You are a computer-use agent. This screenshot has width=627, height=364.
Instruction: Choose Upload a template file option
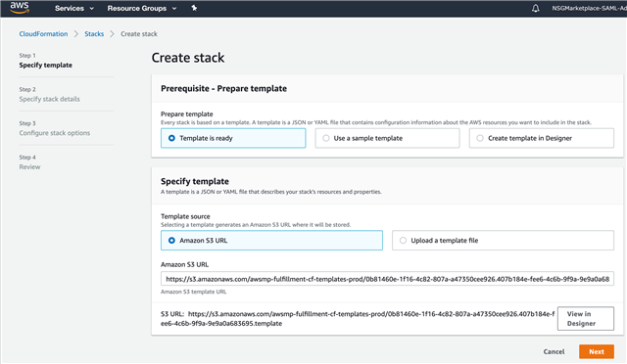click(x=503, y=241)
